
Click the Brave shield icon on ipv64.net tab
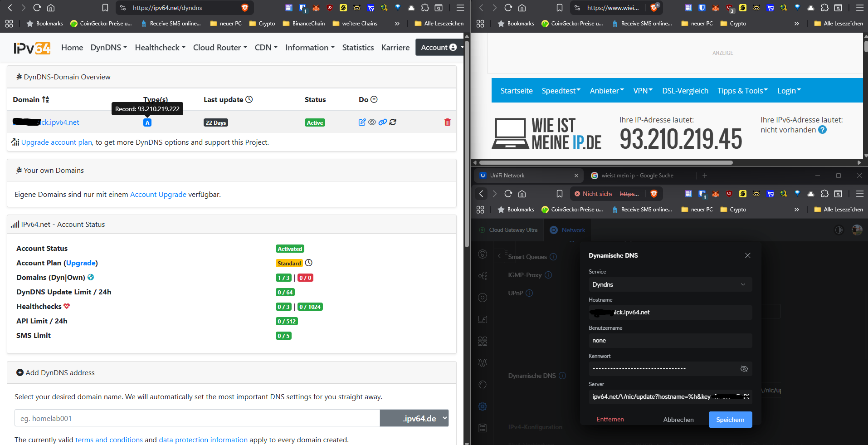[245, 8]
